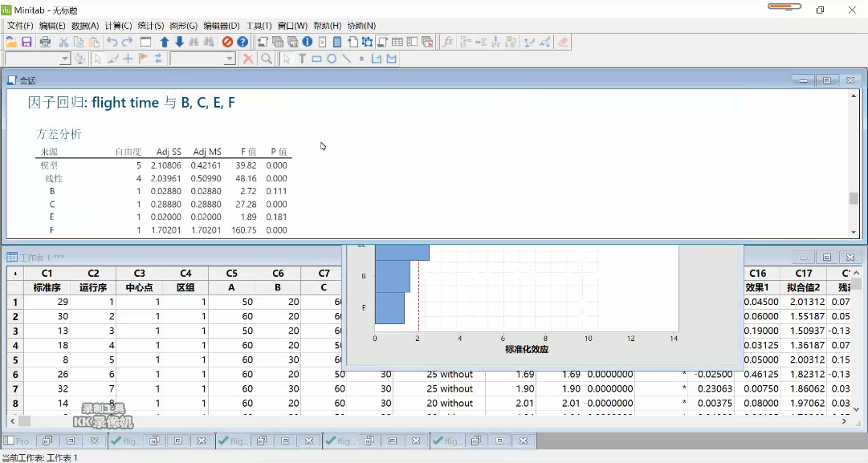Click the worksheet data direction arrow corner
Image resolution: width=868 pixels, height=463 pixels.
[15, 274]
